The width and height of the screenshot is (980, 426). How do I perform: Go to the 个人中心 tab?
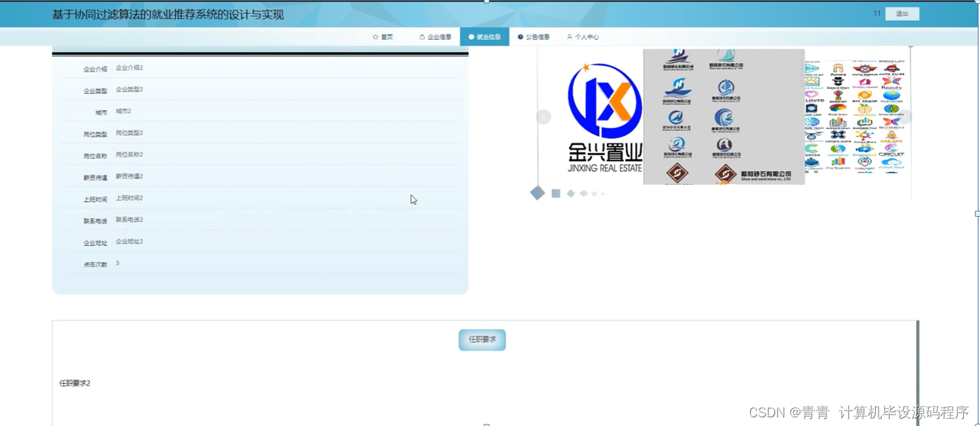pos(583,37)
